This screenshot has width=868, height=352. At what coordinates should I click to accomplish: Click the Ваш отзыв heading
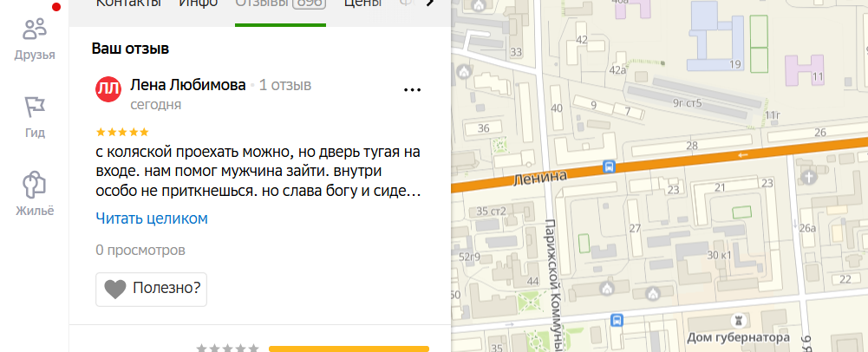click(x=130, y=49)
